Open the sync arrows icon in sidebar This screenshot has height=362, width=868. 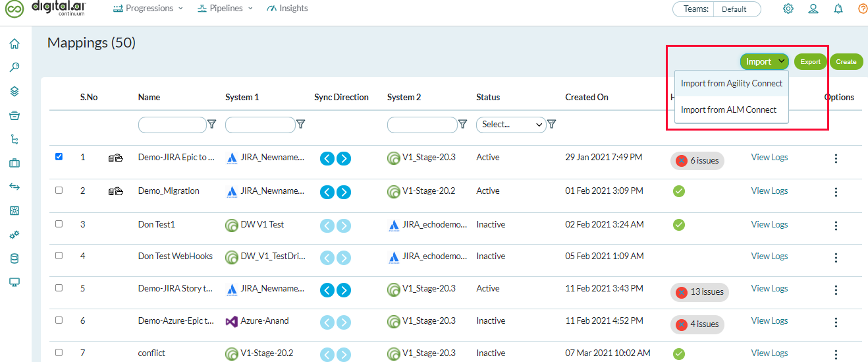[x=14, y=187]
